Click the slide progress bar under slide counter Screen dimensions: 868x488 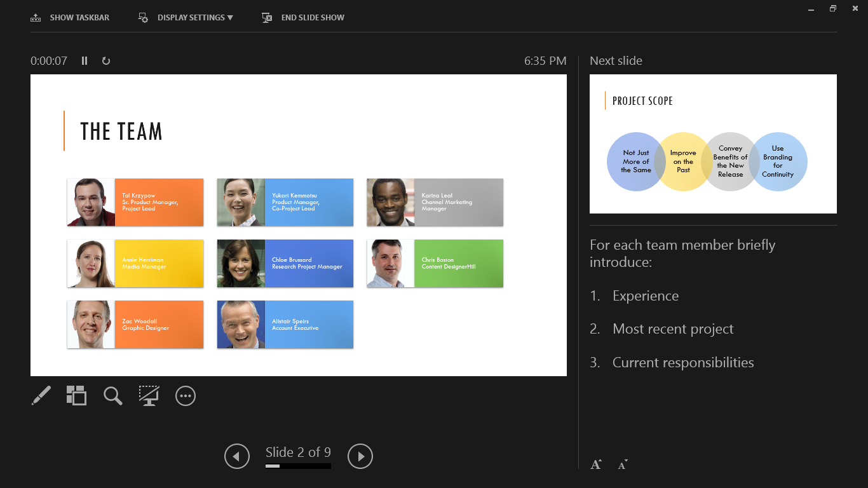click(298, 466)
